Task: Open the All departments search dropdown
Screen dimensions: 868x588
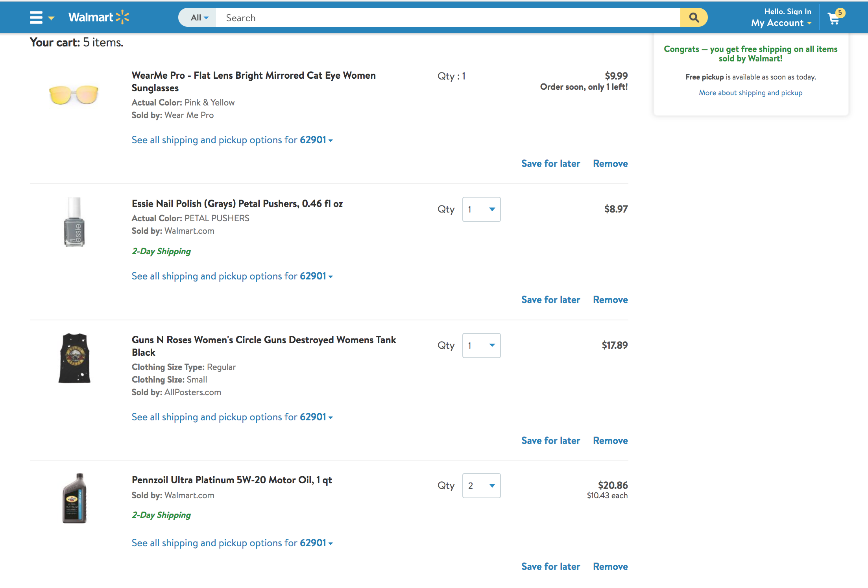Action: pos(199,18)
